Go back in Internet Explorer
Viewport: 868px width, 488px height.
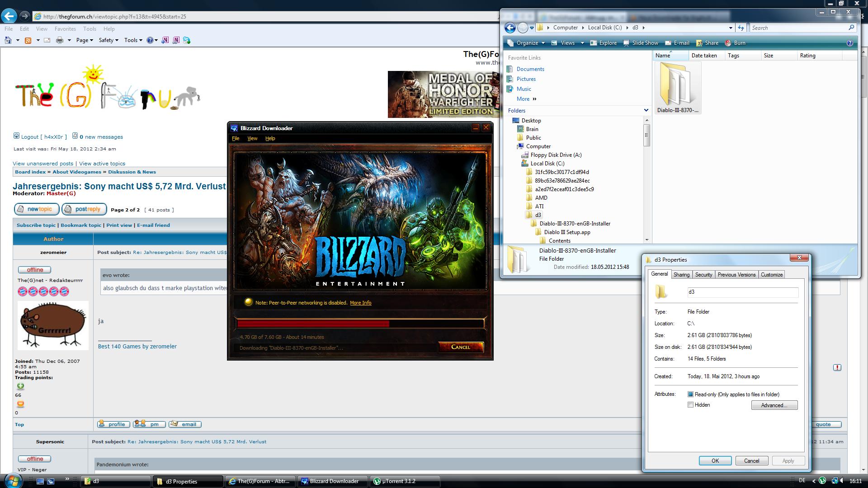pos(9,16)
